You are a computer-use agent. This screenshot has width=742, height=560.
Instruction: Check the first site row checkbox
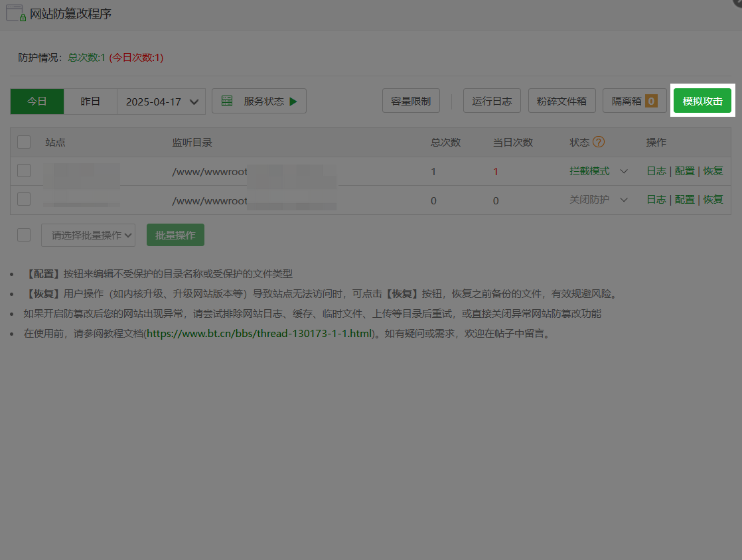point(24,171)
